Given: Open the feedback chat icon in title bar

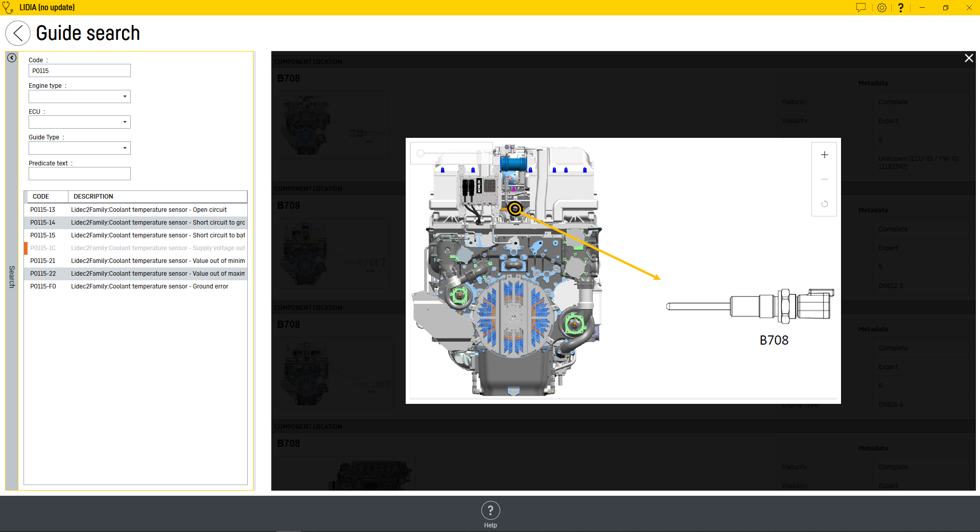Looking at the screenshot, I should click(x=861, y=8).
